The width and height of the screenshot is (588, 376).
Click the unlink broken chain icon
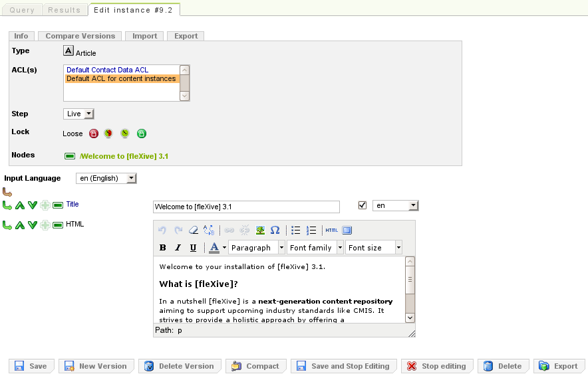tap(245, 230)
